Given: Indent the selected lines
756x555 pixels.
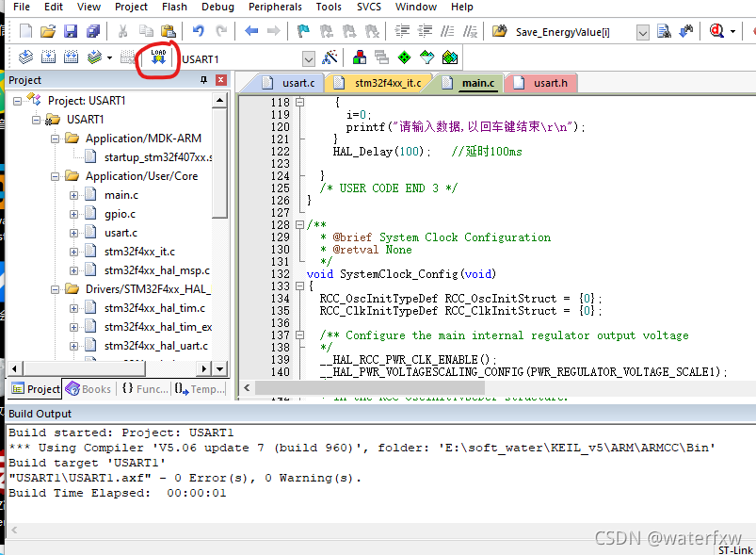Looking at the screenshot, I should click(x=402, y=31).
